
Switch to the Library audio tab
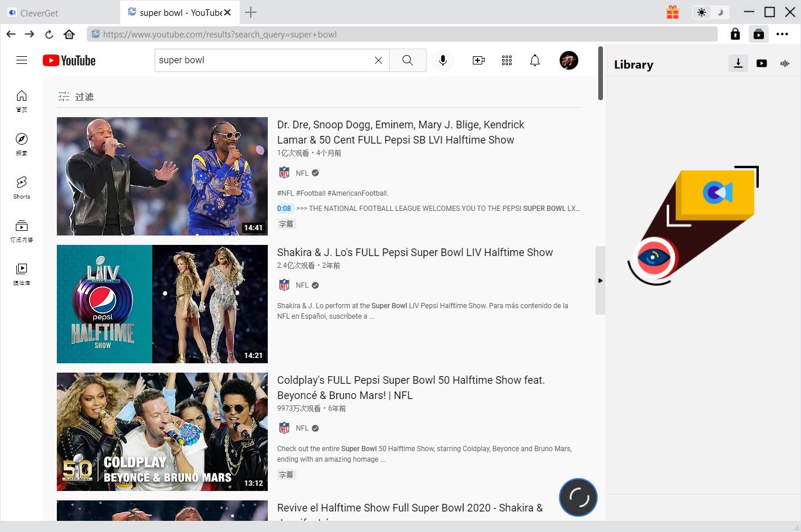pos(785,63)
